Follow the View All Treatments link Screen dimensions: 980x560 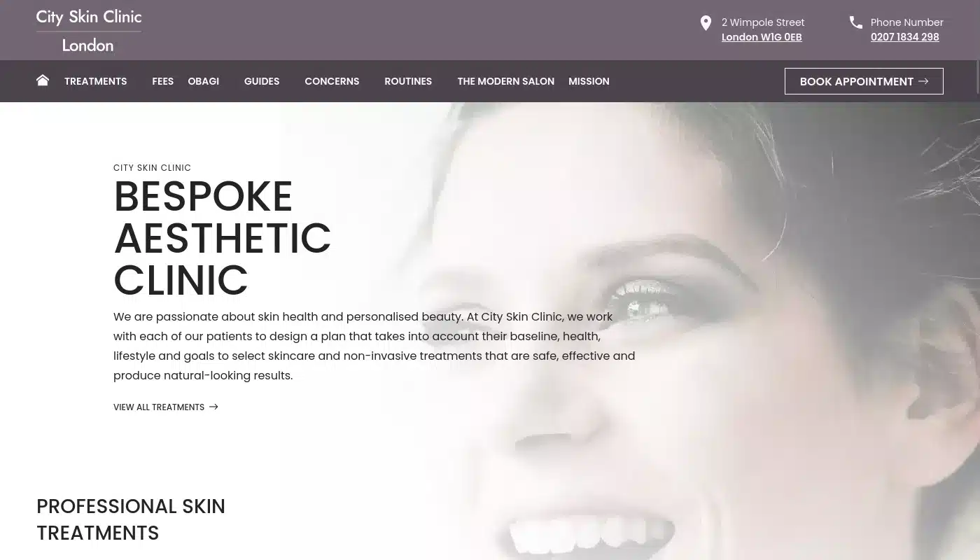(x=159, y=407)
